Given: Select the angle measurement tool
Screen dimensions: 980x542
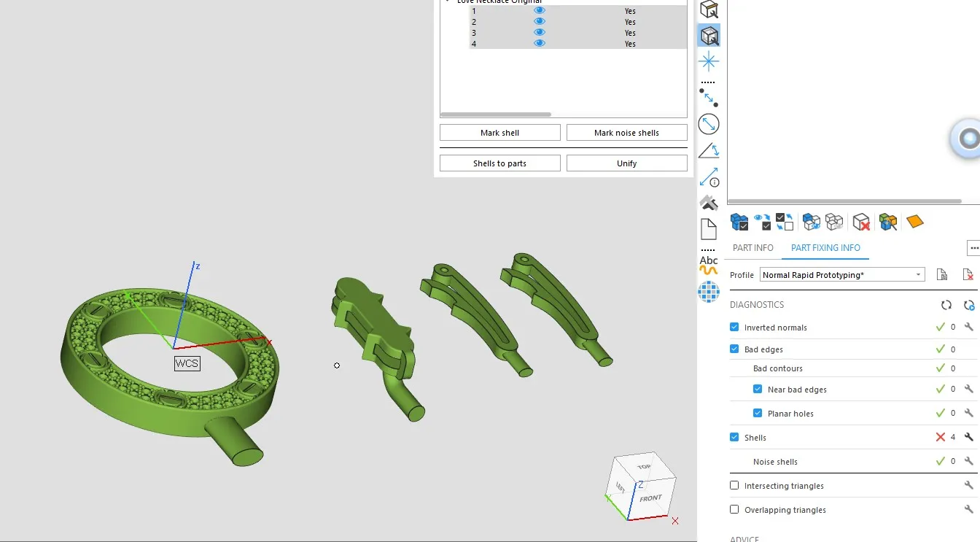Looking at the screenshot, I should (709, 150).
